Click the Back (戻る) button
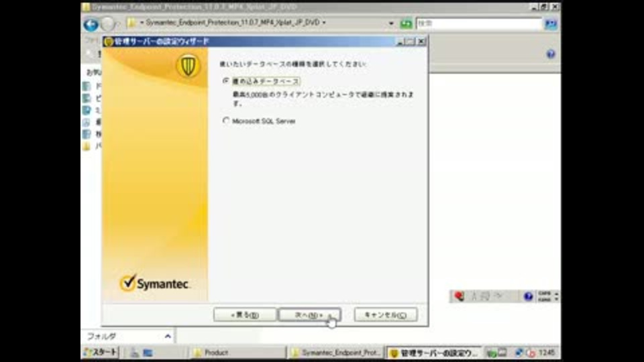This screenshot has height=362, width=644. [245, 315]
